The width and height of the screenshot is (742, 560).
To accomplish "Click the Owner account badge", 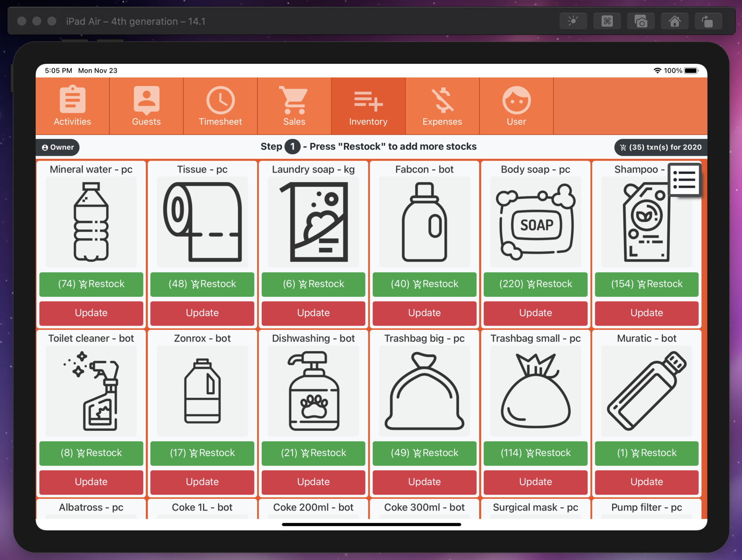I will tap(58, 147).
